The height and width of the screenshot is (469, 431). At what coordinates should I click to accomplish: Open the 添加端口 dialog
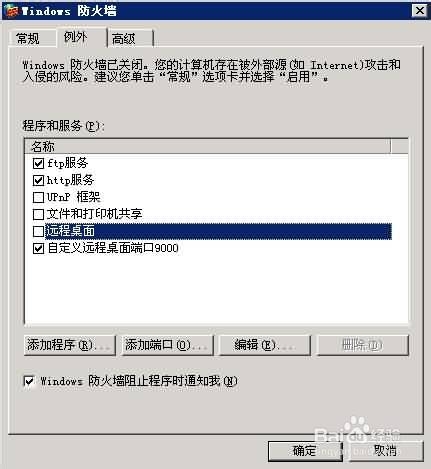point(167,345)
